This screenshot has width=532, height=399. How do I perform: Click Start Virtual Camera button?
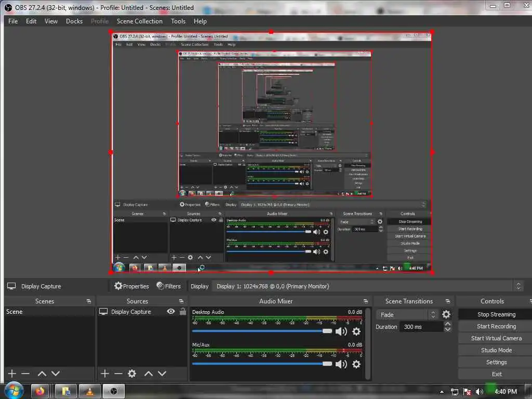click(496, 338)
